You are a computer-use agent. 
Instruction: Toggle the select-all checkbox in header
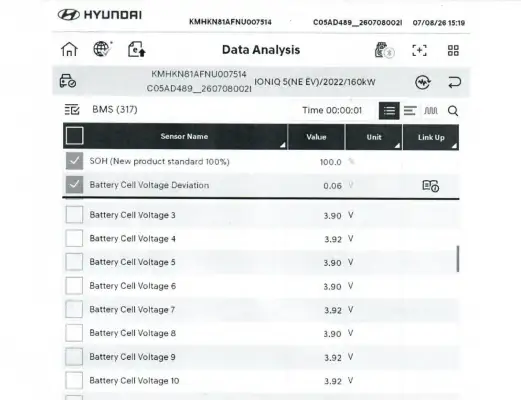pyautogui.click(x=74, y=136)
